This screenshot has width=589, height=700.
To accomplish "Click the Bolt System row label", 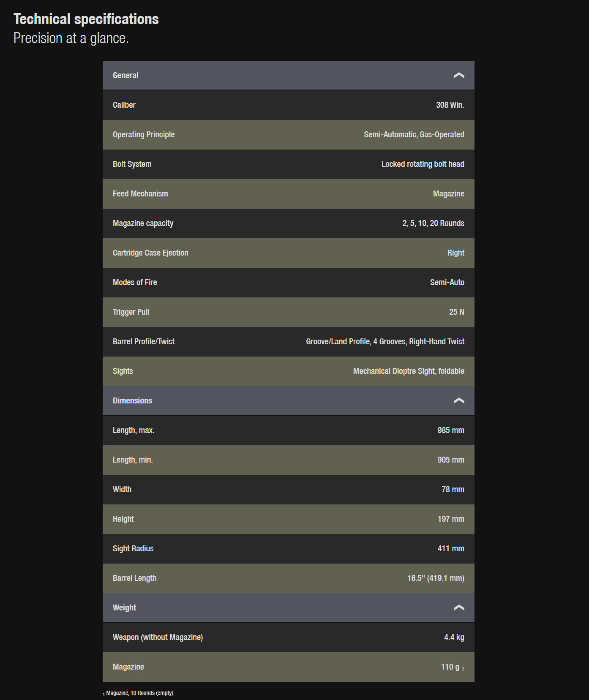I will pyautogui.click(x=132, y=164).
